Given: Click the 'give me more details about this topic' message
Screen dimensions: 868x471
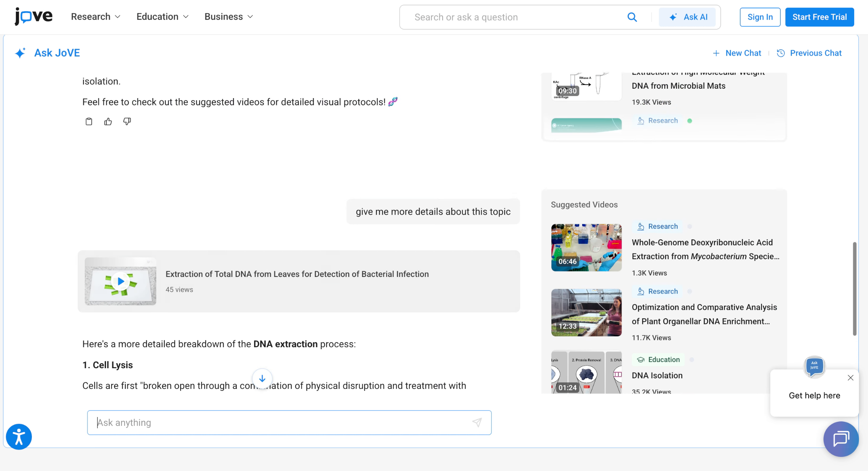Looking at the screenshot, I should point(433,211).
